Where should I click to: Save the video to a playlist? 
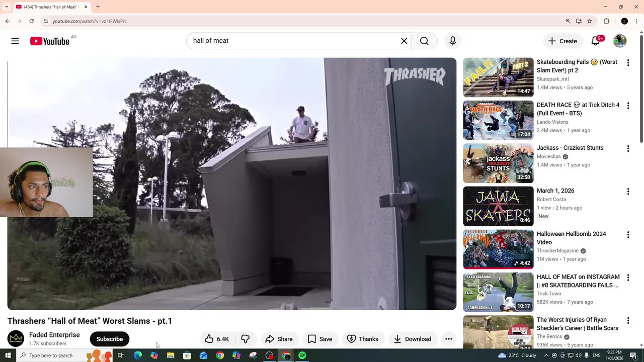(320, 339)
